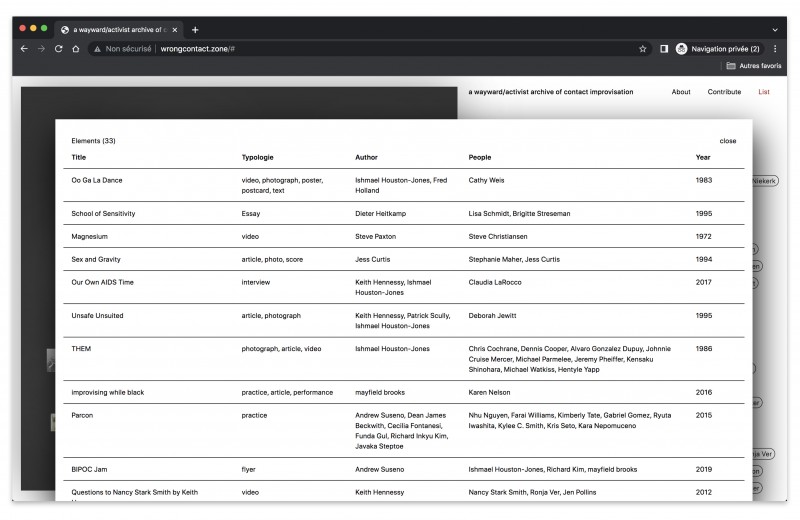Open Chrome three-dot menu
This screenshot has height=520, width=800.
tap(775, 48)
